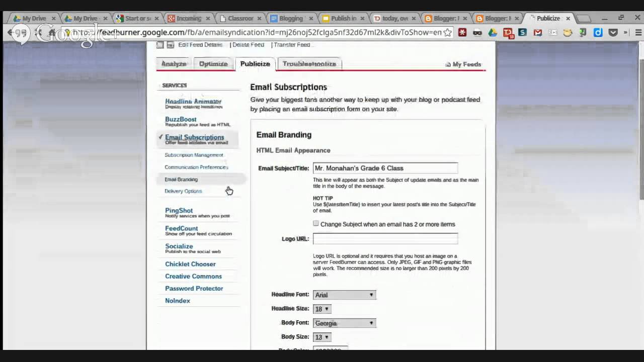Save page with the Pocket icon
The image size is (644, 362).
coord(613,33)
